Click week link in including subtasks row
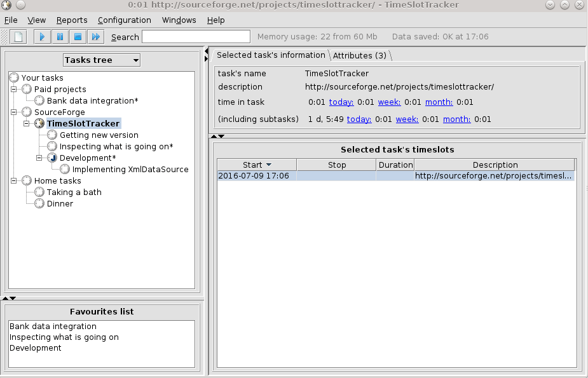588x378 pixels. (407, 119)
